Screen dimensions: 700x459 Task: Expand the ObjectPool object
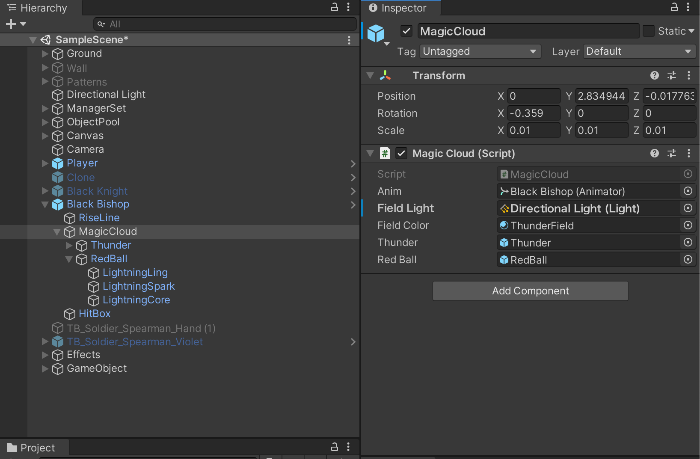(45, 122)
